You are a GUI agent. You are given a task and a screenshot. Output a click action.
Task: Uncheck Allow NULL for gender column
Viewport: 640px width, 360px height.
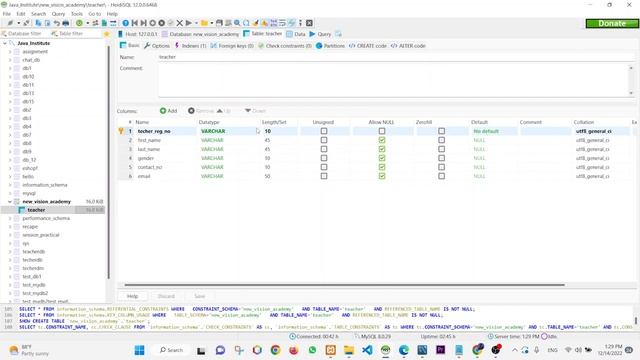coord(382,158)
